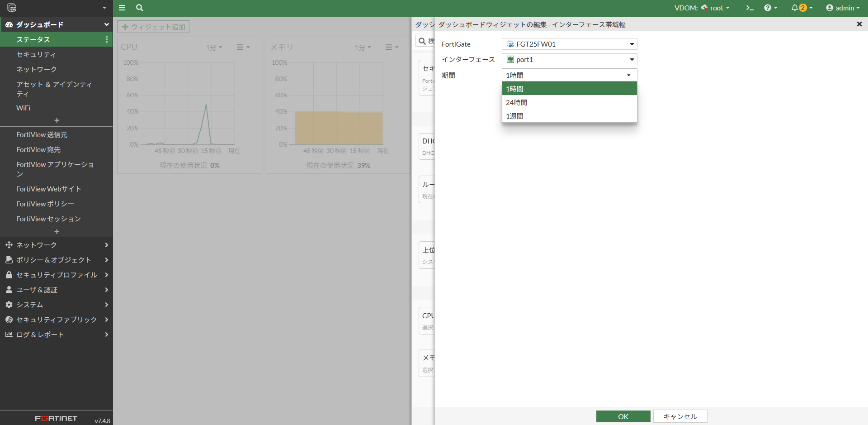Screen dimensions: 868x425
Task: Click the Fortinet logo in the footer
Action: [x=56, y=418]
